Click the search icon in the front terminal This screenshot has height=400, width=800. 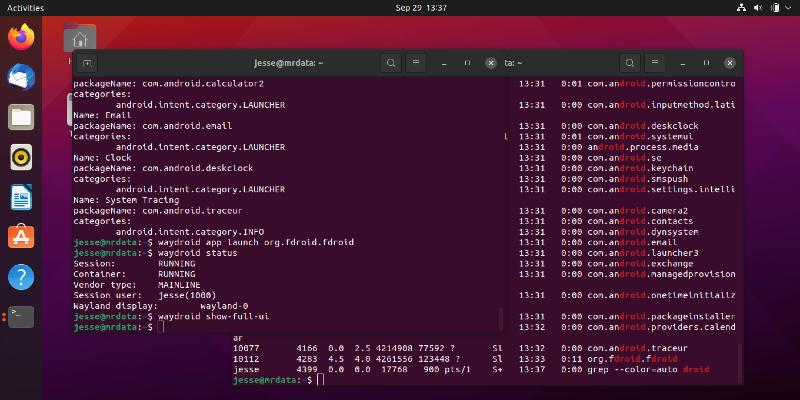391,63
